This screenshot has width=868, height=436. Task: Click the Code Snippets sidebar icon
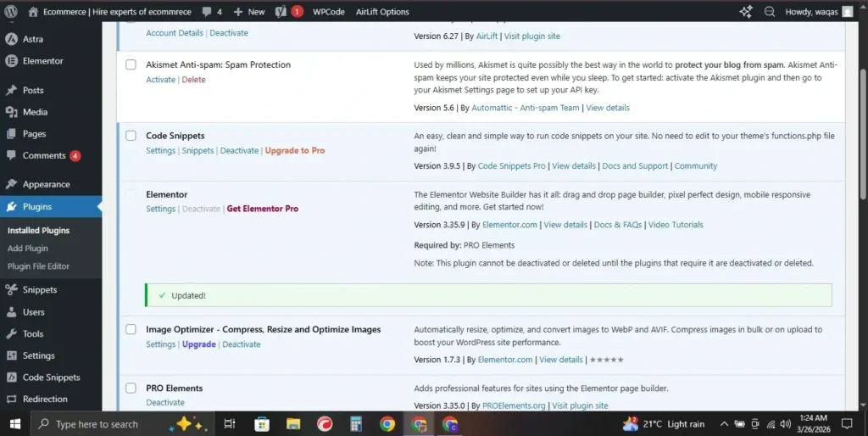coord(11,377)
